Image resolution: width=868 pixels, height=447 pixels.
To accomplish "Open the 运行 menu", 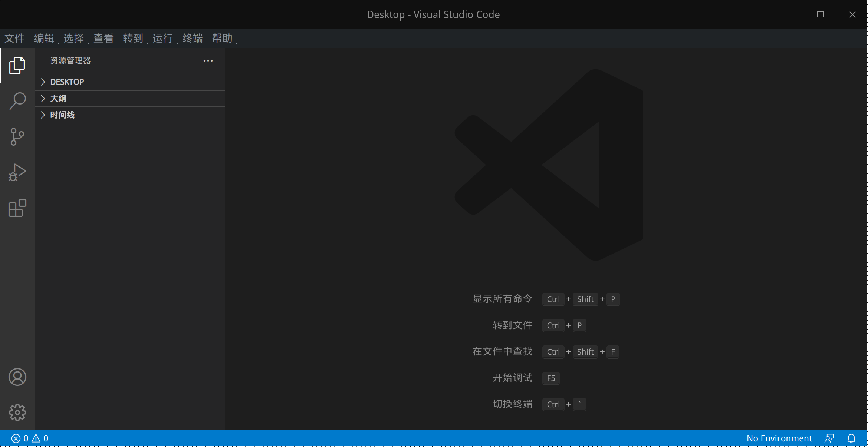I will pyautogui.click(x=163, y=38).
